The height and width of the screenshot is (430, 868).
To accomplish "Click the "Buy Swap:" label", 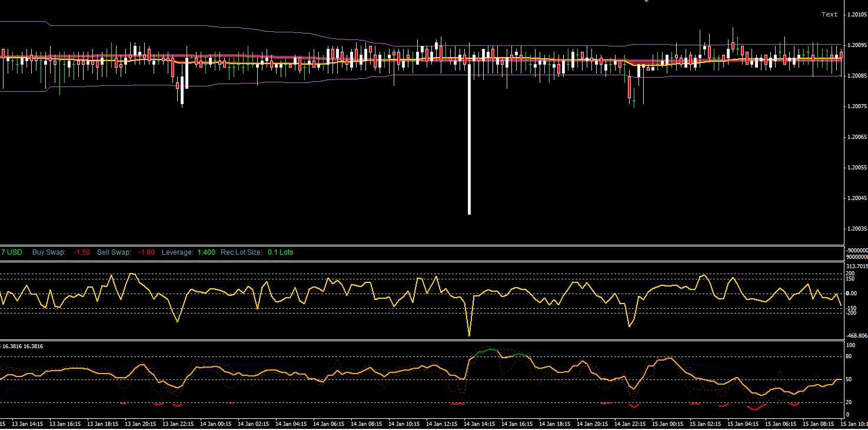I will coord(49,252).
